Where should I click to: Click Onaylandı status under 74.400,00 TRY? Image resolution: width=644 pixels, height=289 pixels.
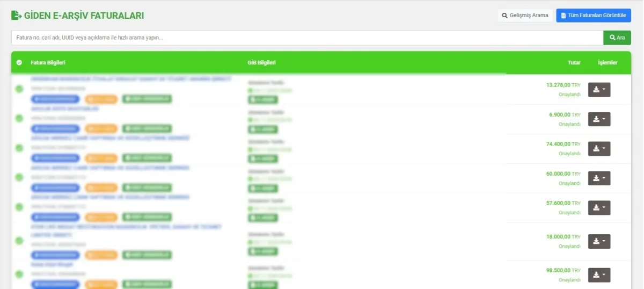[569, 154]
